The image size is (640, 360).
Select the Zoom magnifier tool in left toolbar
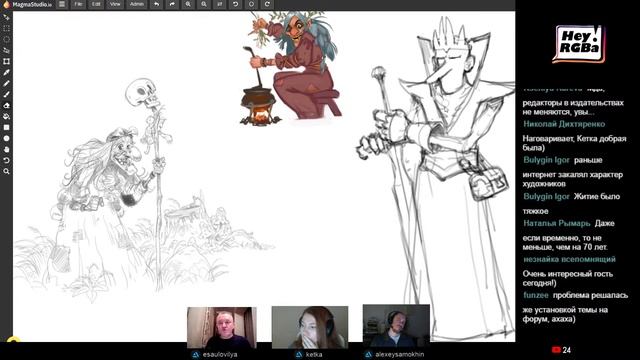pyautogui.click(x=6, y=172)
